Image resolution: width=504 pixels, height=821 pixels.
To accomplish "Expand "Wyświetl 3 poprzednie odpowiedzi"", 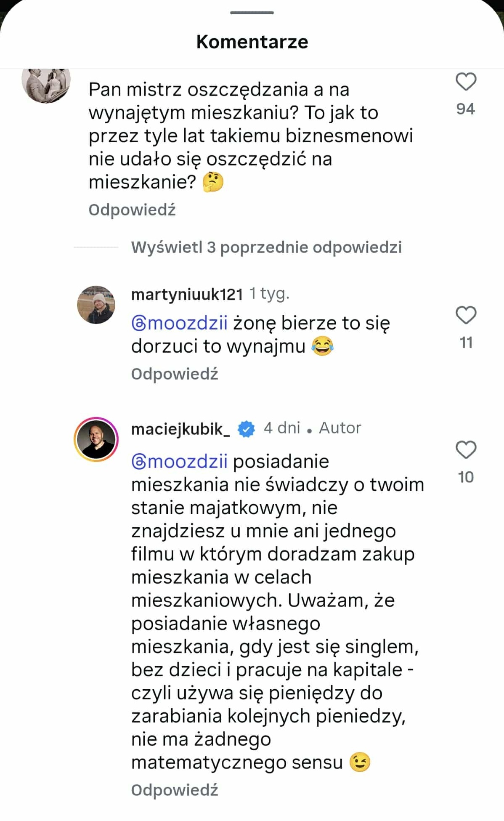I will pyautogui.click(x=266, y=247).
